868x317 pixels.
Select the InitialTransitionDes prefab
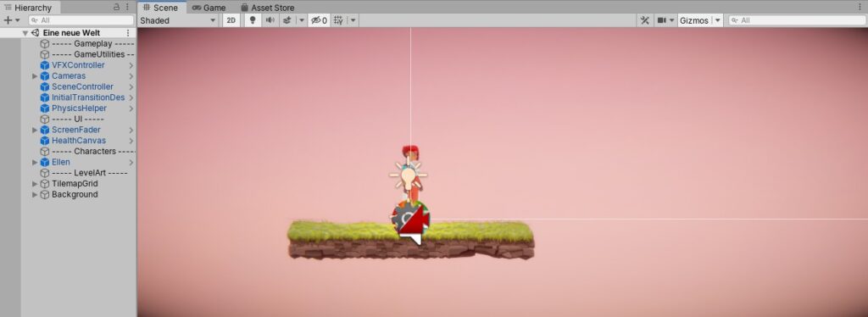(88, 97)
